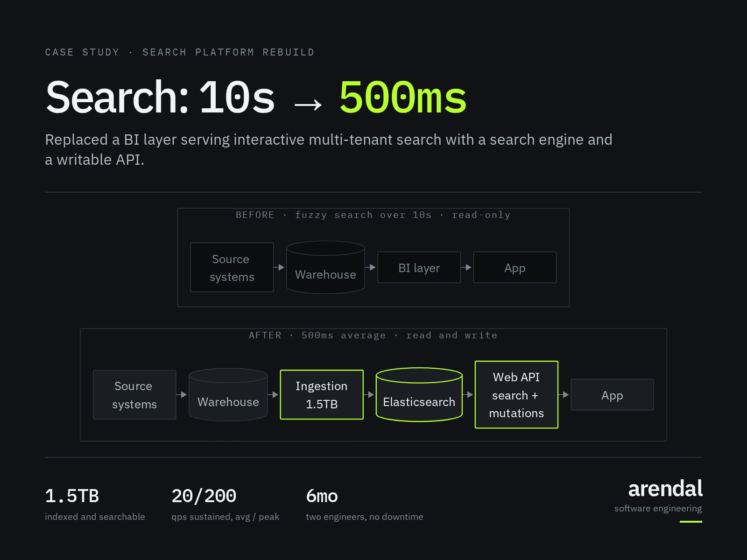Select the BEFORE diagram 'Source systems' box
Image resolution: width=747 pixels, height=560 pixels.
click(232, 267)
